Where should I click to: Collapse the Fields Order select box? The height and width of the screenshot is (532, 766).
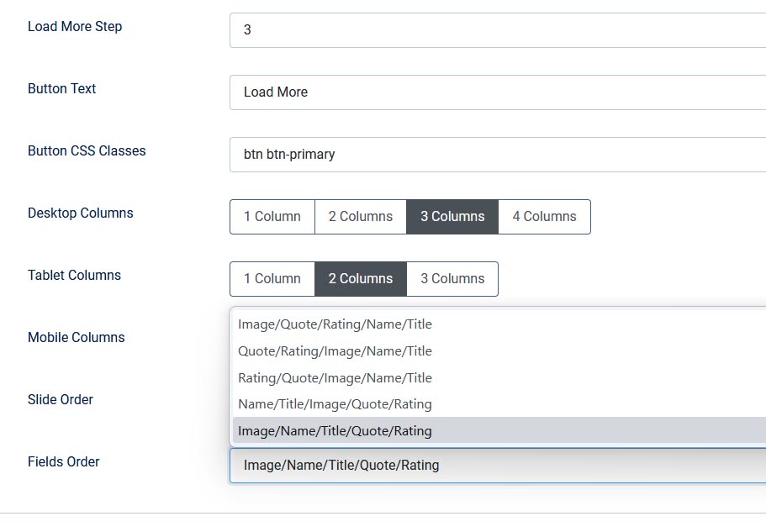pyautogui.click(x=496, y=465)
